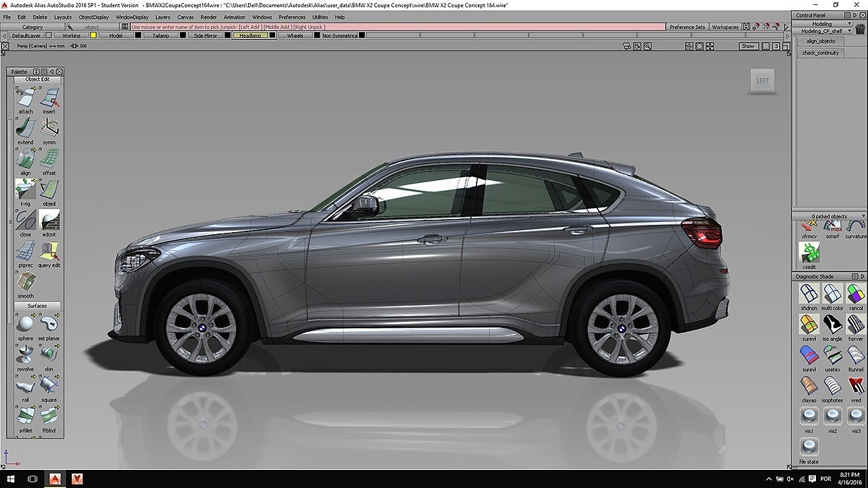
Task: Select the Tailamp layer button
Action: tap(161, 35)
